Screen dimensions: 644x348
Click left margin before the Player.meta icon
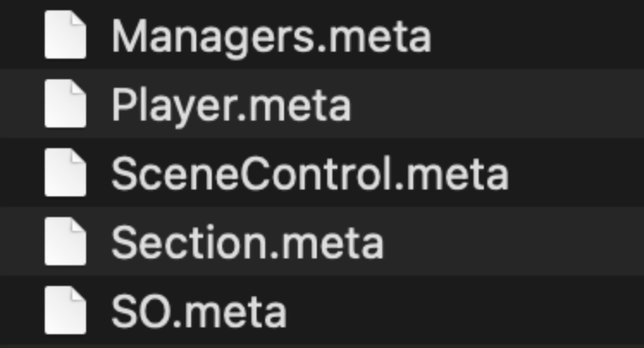tap(21, 104)
